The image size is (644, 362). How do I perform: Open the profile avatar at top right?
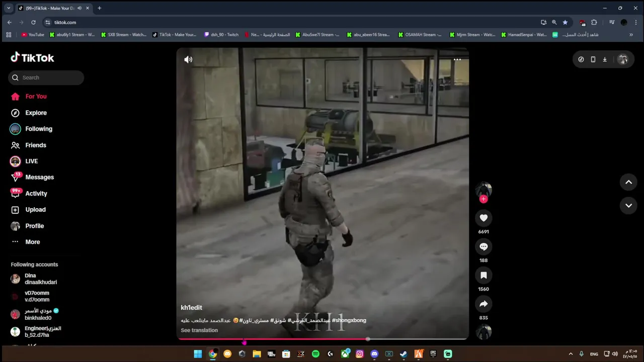point(623,59)
